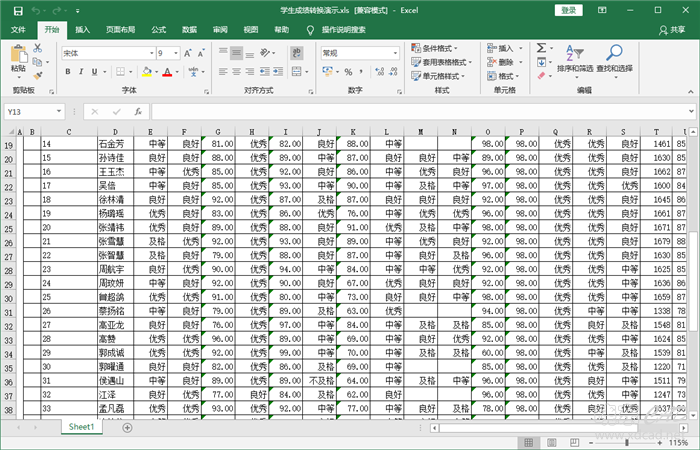Switch to the 公式 Formulas tab

point(158,30)
